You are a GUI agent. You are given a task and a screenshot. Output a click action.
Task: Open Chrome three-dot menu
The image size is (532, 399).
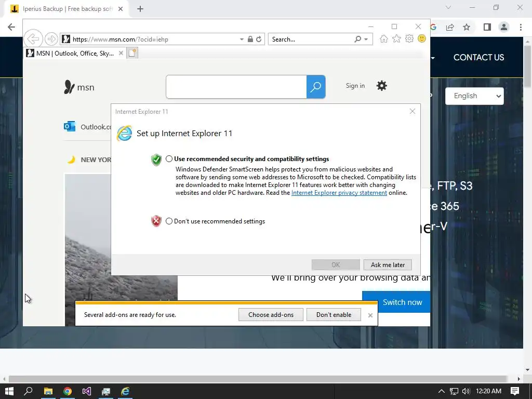(x=521, y=27)
